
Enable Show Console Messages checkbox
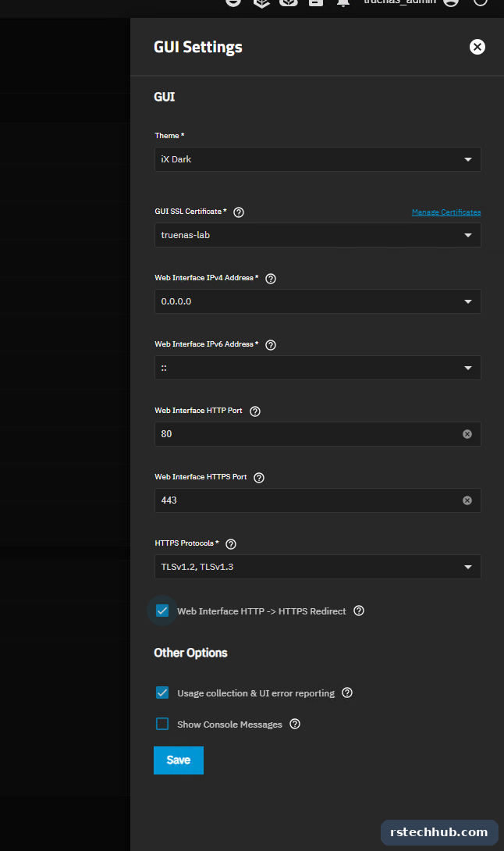coord(162,724)
